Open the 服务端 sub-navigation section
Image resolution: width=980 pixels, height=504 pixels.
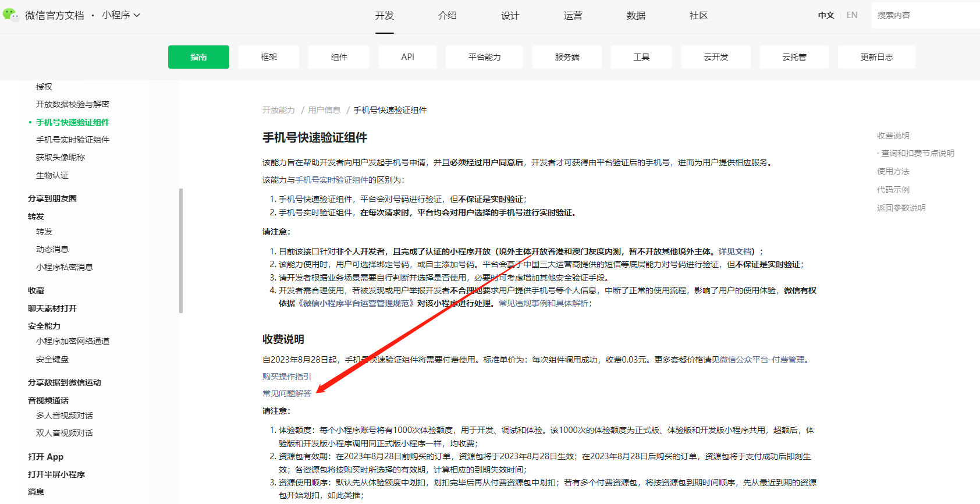(567, 57)
